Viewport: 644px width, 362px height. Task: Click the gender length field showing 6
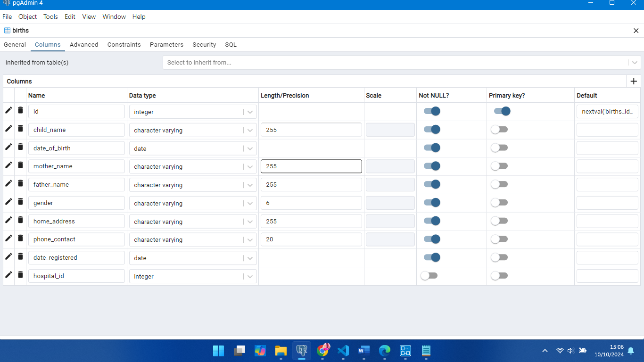pyautogui.click(x=311, y=203)
